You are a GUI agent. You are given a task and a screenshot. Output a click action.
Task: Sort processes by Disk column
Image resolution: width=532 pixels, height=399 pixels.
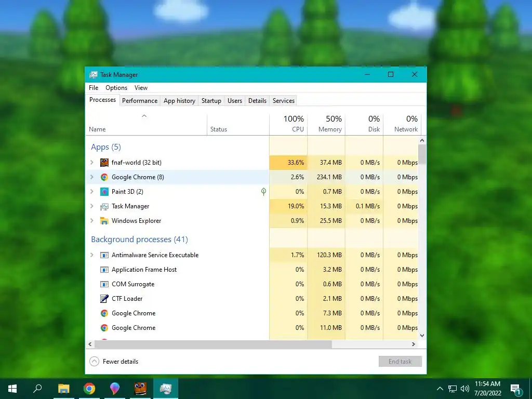364,125
